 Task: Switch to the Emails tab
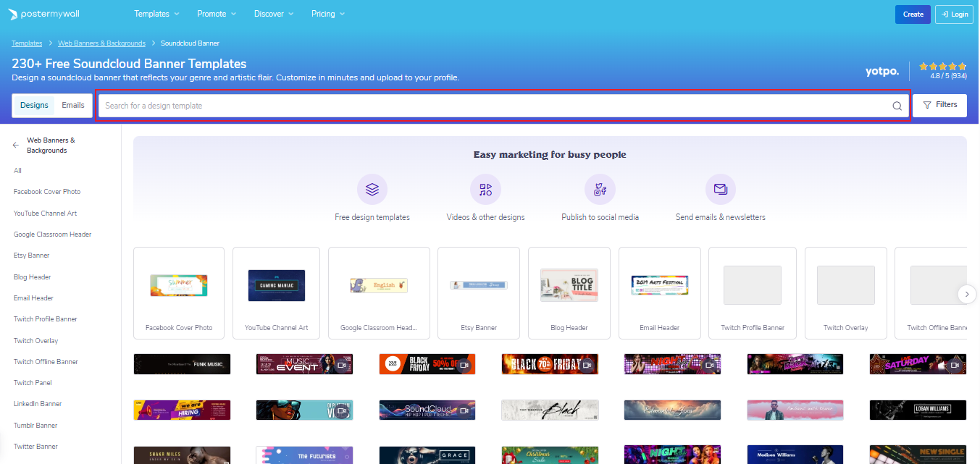coord(72,105)
